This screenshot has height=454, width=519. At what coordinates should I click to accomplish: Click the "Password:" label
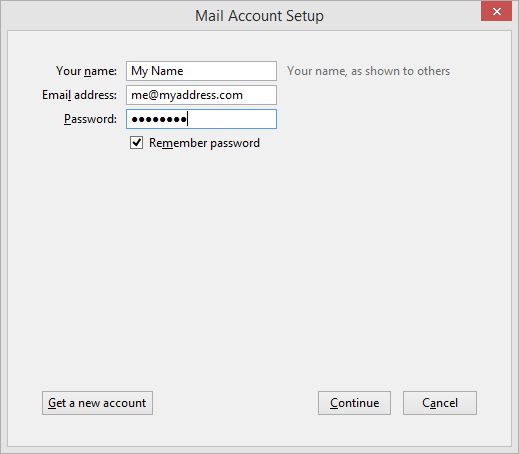click(x=90, y=119)
